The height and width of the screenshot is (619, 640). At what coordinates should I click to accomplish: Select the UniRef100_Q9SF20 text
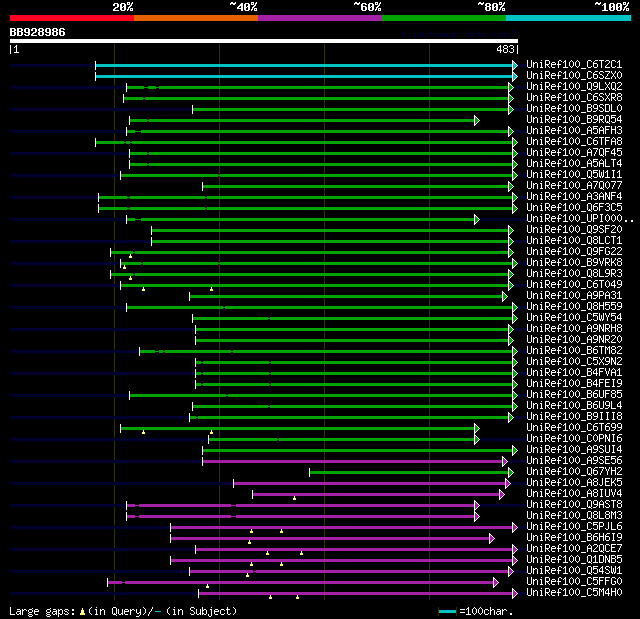pos(574,230)
